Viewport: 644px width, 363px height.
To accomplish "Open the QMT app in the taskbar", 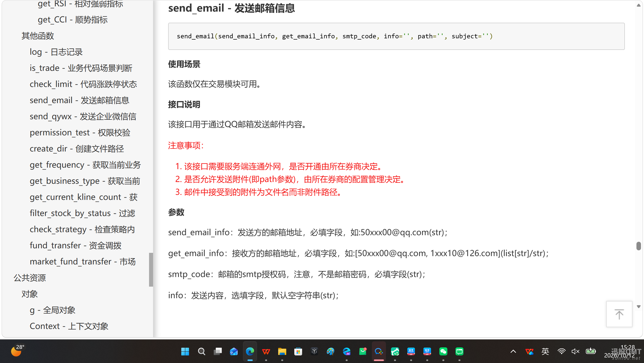I will [427, 351].
